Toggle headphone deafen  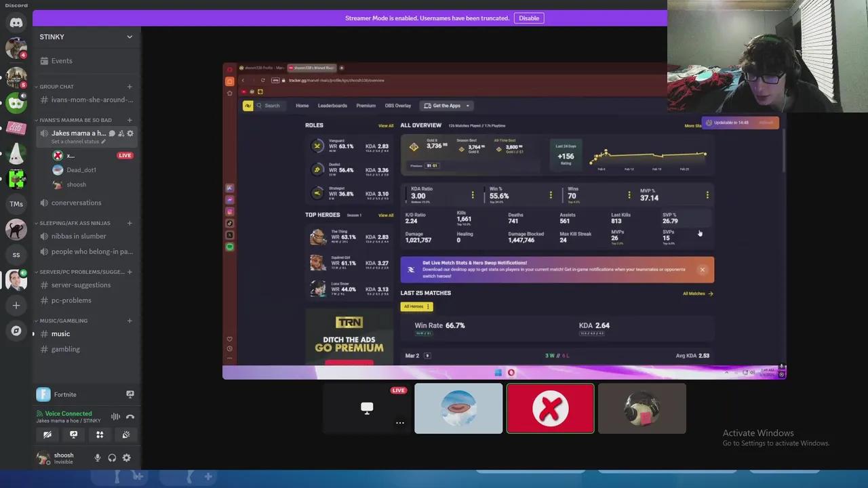pos(112,458)
